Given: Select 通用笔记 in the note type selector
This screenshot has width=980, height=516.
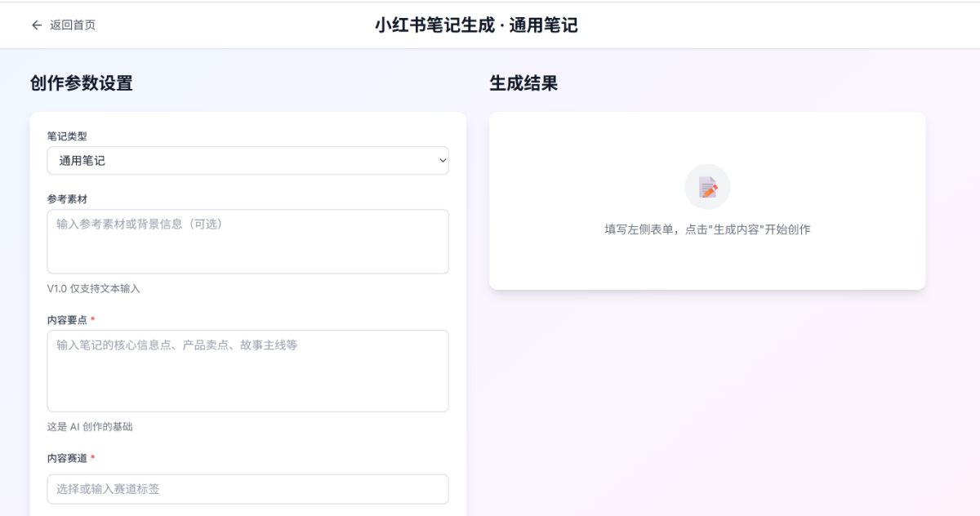Looking at the screenshot, I should (x=247, y=161).
